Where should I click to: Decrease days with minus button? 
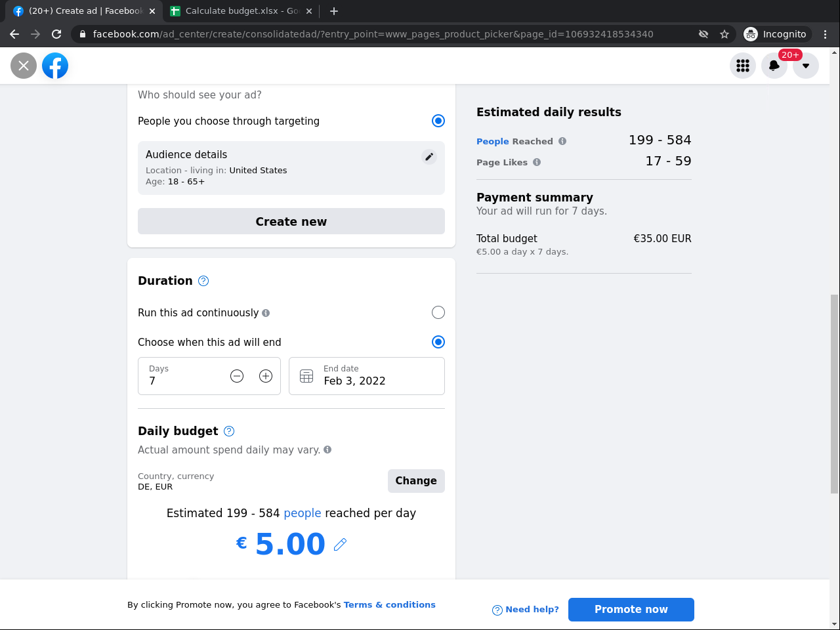click(x=237, y=376)
